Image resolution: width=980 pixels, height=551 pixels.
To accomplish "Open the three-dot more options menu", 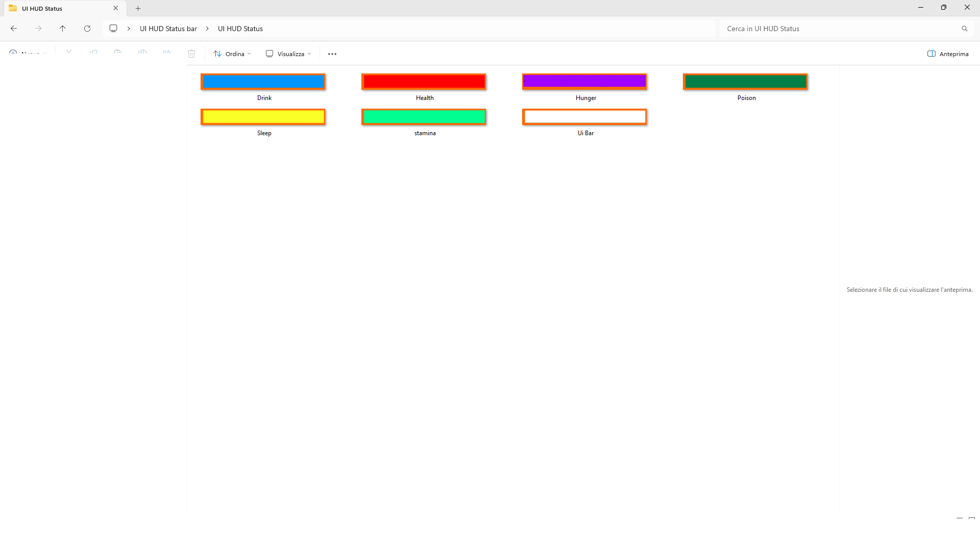I will 332,54.
